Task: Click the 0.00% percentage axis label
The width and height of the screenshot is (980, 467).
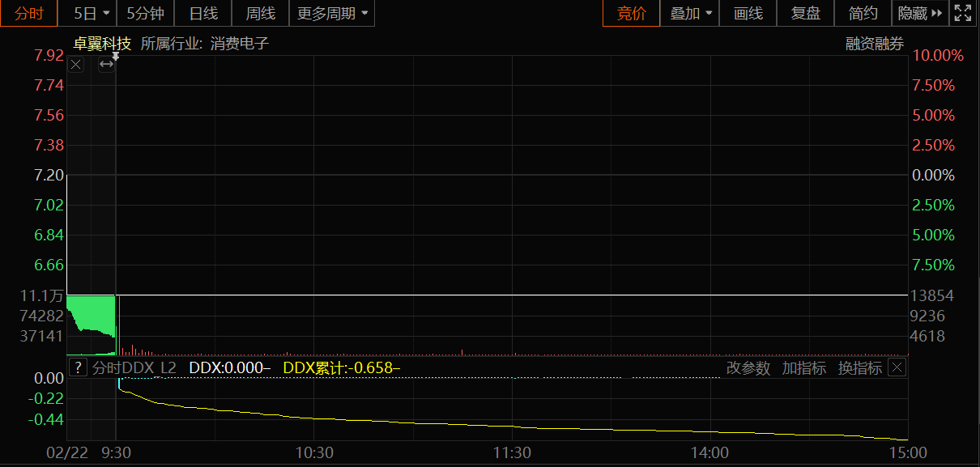Action: click(x=934, y=175)
